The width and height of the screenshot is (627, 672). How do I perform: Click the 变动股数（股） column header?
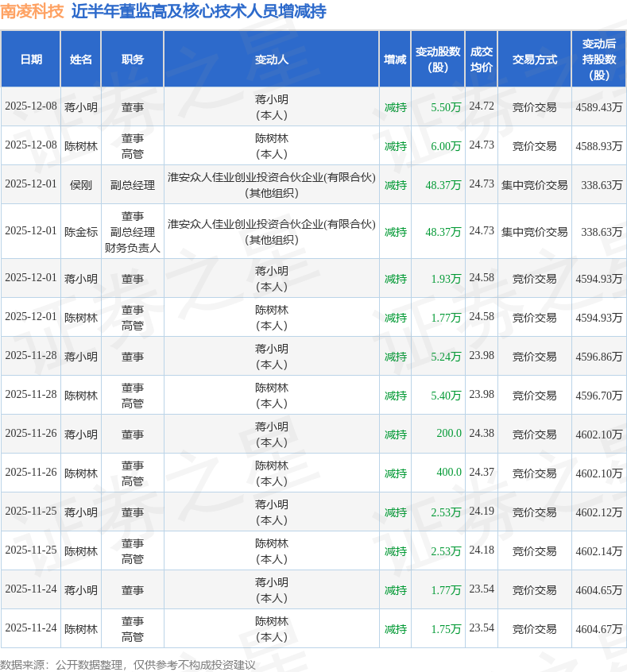point(438,60)
